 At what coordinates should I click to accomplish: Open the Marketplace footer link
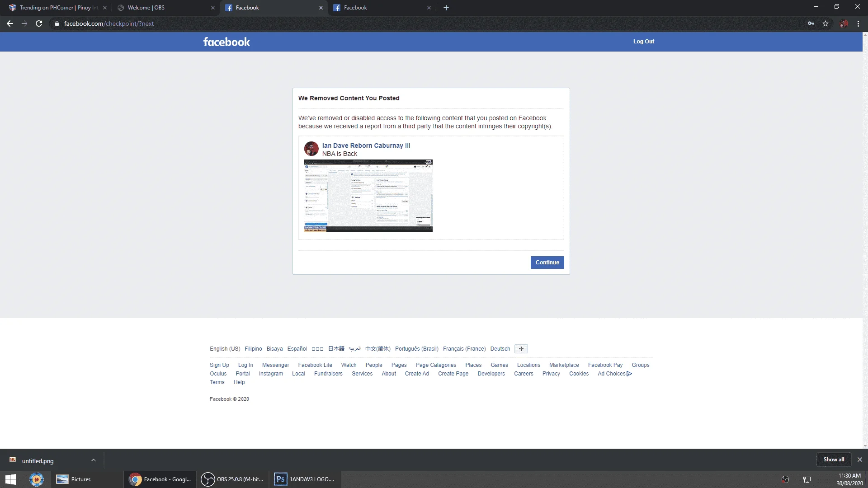coord(564,365)
